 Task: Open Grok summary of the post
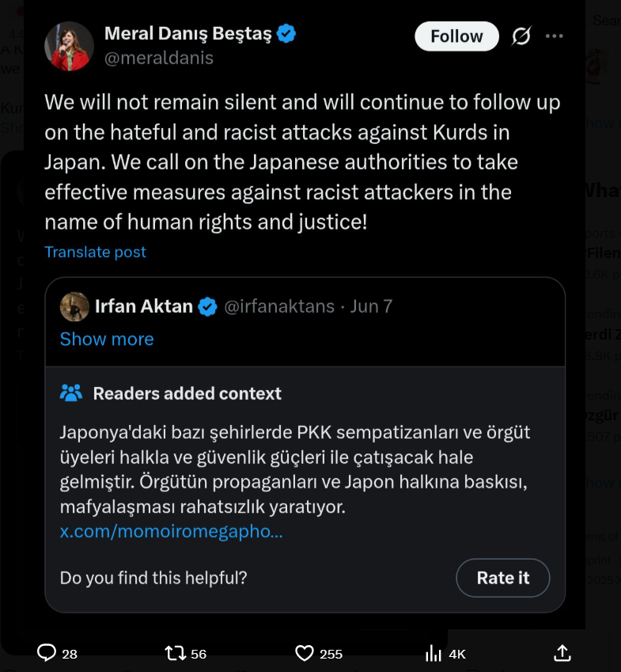click(x=521, y=36)
